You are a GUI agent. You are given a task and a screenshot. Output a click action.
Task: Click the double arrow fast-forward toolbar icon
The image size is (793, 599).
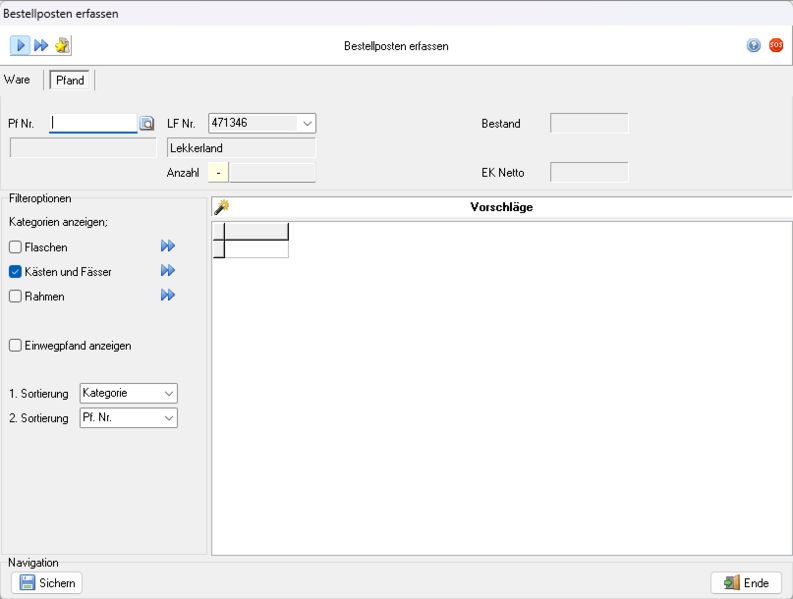(x=41, y=46)
